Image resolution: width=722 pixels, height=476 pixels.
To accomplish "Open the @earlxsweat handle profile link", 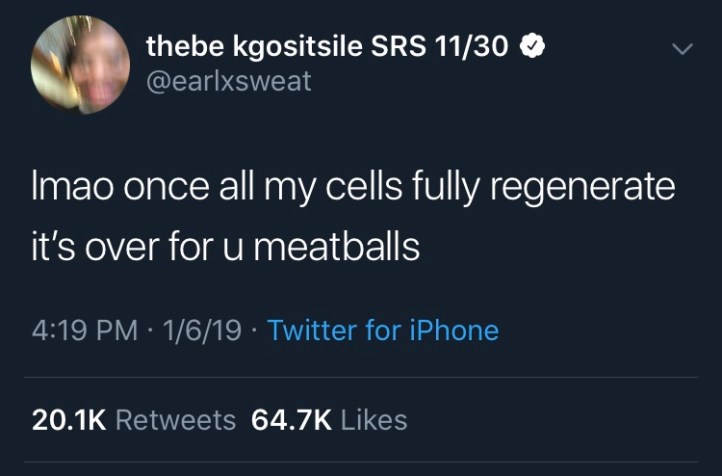I will (229, 82).
